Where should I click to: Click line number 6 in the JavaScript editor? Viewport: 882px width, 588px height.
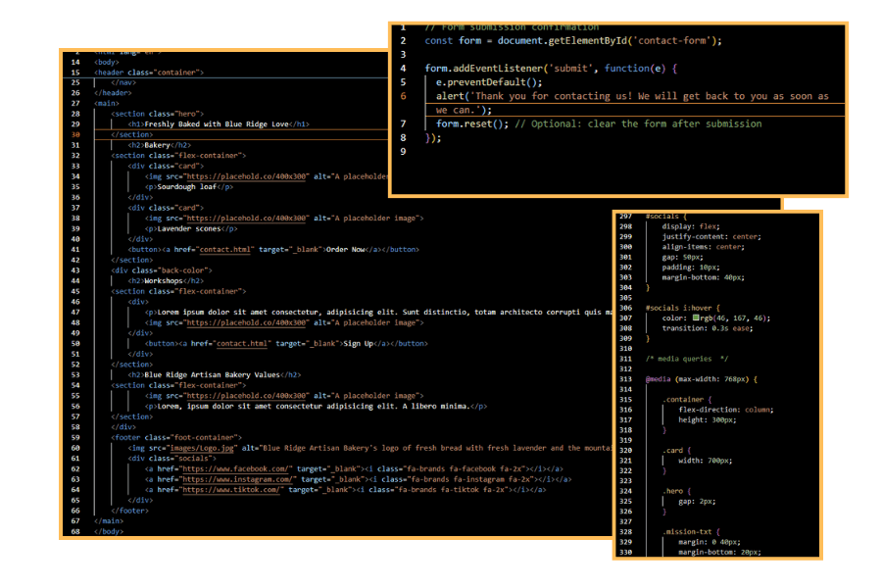[403, 97]
